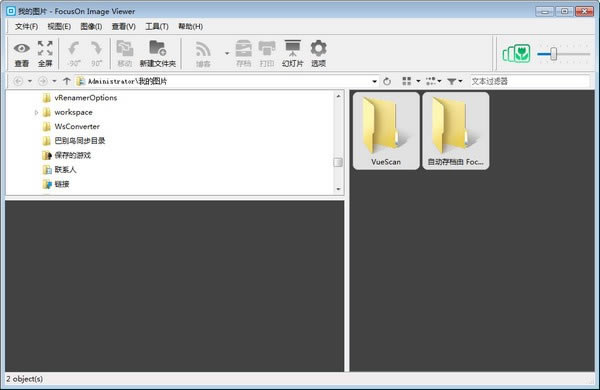Click the sort order icon

(x=431, y=81)
